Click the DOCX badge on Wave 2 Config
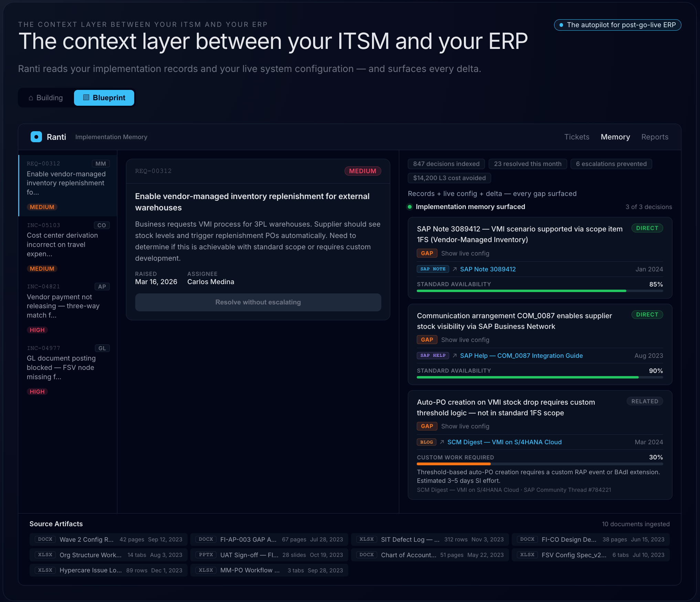 [x=45, y=539]
